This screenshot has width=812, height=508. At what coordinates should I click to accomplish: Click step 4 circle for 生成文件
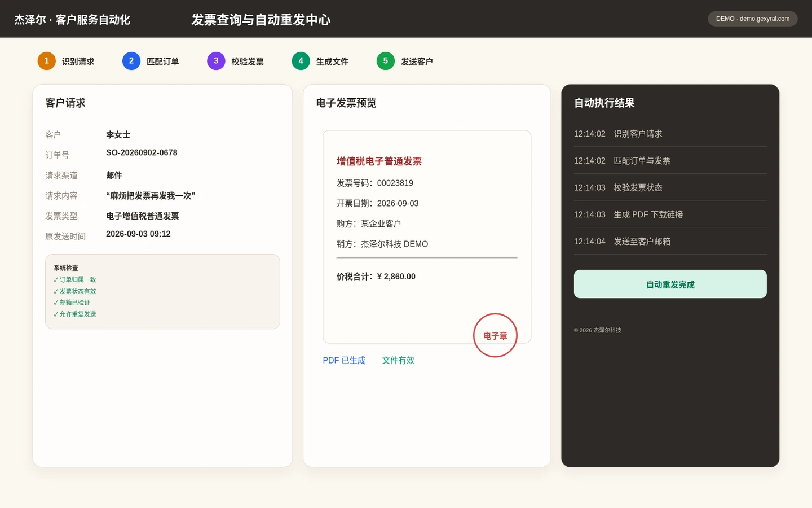coord(301,61)
